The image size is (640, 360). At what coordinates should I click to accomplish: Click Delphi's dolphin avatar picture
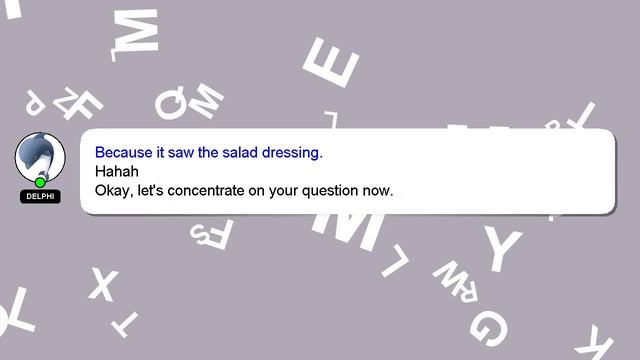click(x=40, y=157)
